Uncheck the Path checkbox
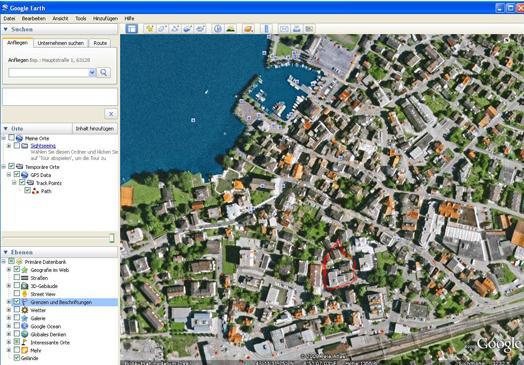The width and height of the screenshot is (524, 365). [x=27, y=191]
